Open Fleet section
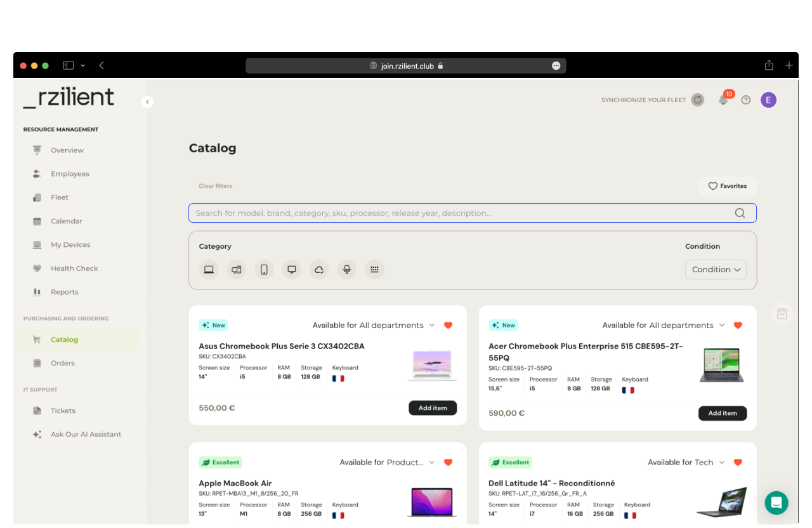The height and width of the screenshot is (528, 812). [x=60, y=197]
